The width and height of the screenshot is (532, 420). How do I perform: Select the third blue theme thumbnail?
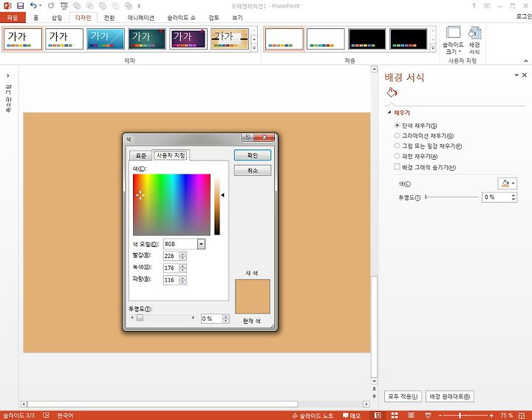[106, 39]
